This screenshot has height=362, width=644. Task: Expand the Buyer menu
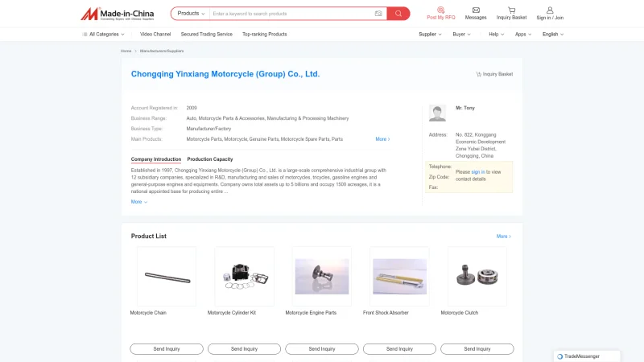click(461, 35)
